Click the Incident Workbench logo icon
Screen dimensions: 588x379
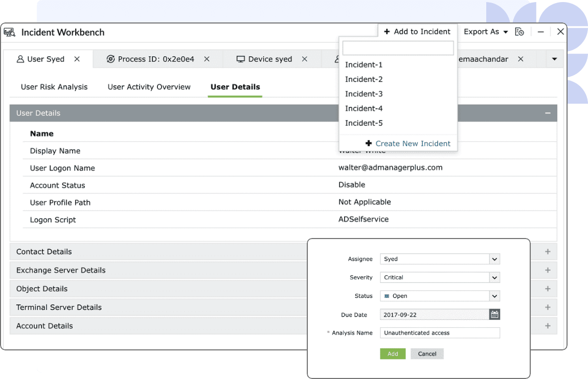[x=9, y=32]
